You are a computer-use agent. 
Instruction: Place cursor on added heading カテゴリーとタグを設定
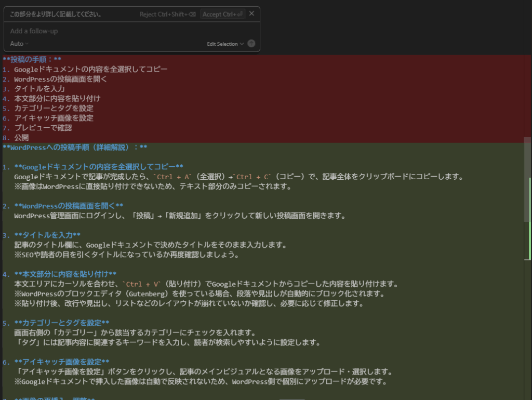point(61,323)
